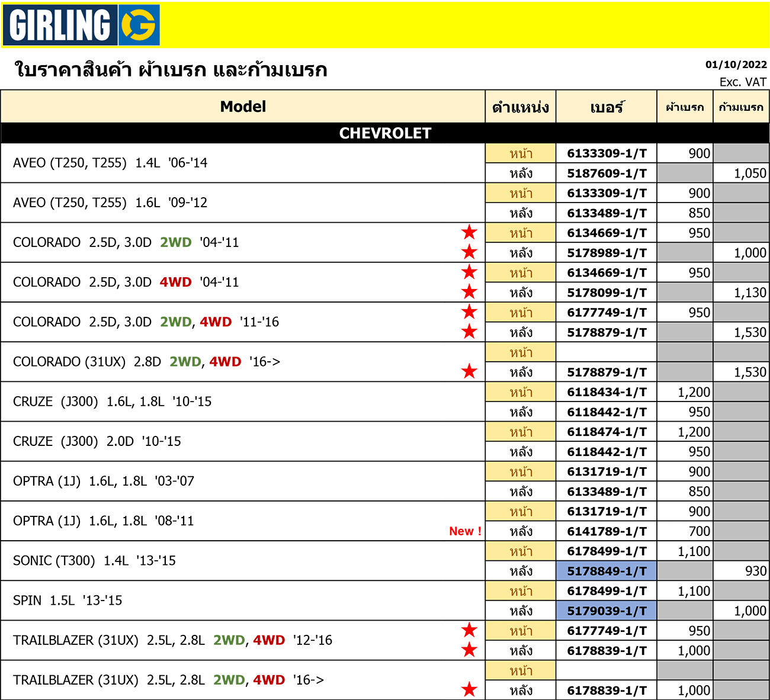Click part number 5187609-1/T
This screenshot has height=700, width=770.
tap(607, 173)
